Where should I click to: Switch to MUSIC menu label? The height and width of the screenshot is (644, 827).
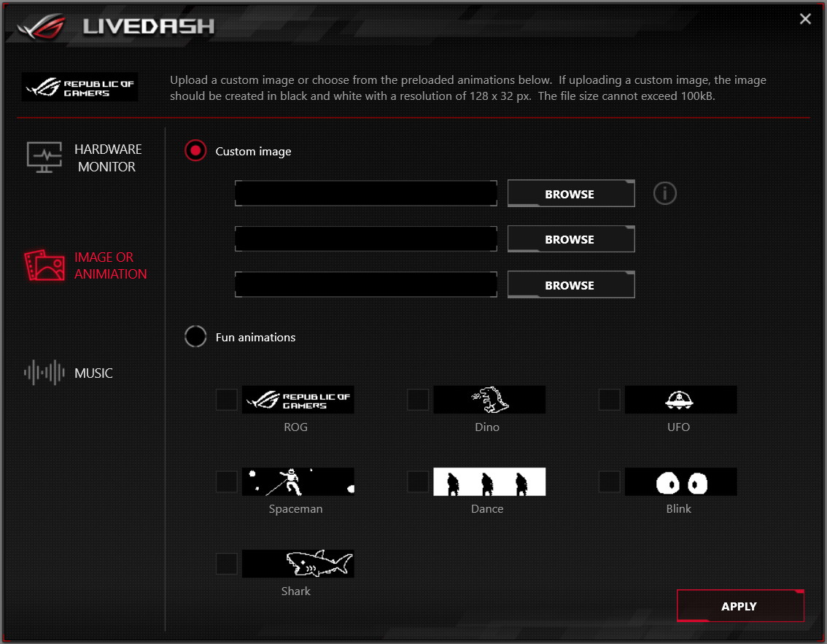(x=93, y=373)
